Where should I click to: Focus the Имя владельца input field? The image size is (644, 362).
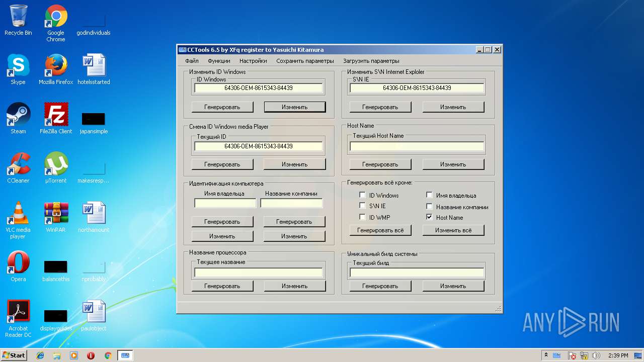tap(225, 203)
